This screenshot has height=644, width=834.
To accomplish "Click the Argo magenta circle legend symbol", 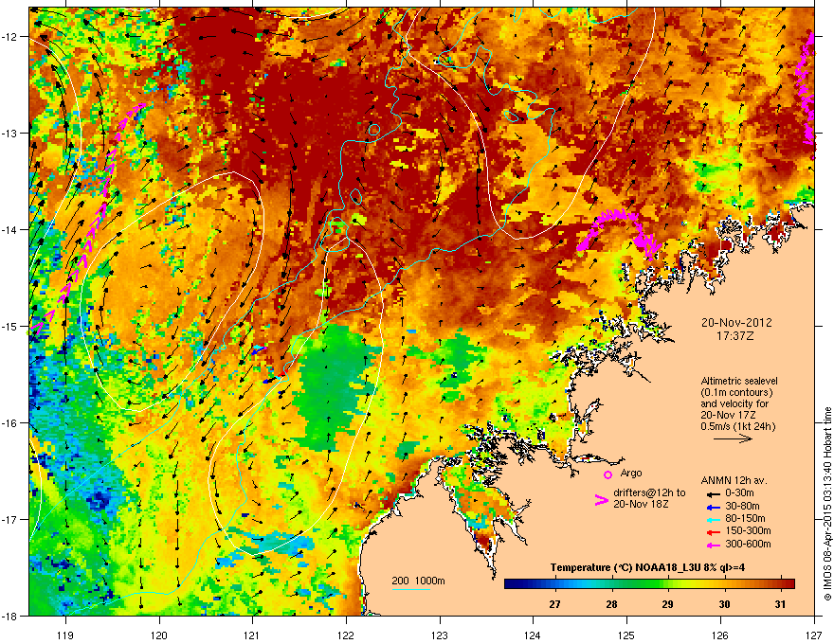I will coord(607,474).
